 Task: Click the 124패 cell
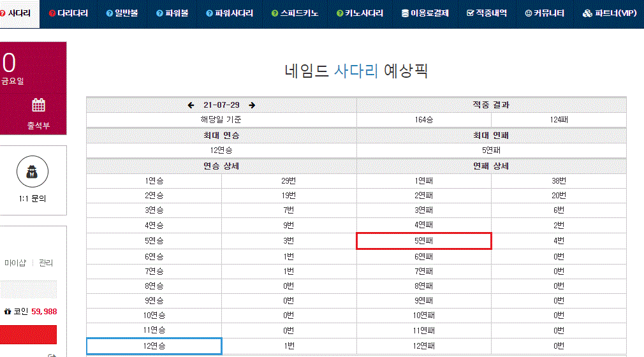click(x=559, y=120)
